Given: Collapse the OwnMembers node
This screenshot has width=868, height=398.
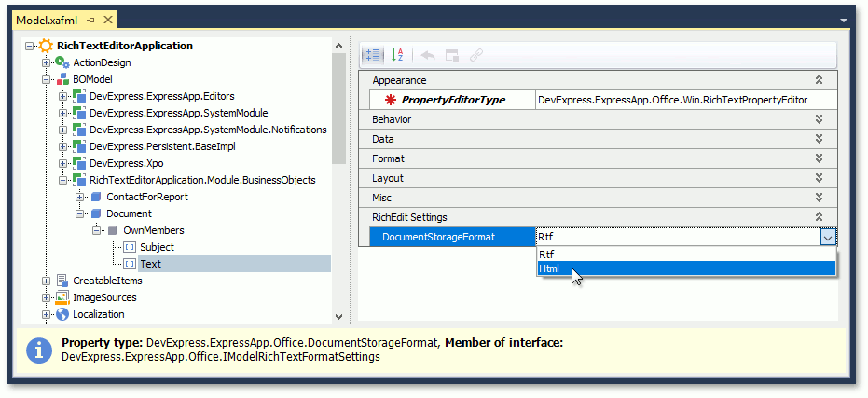Looking at the screenshot, I should point(97,230).
